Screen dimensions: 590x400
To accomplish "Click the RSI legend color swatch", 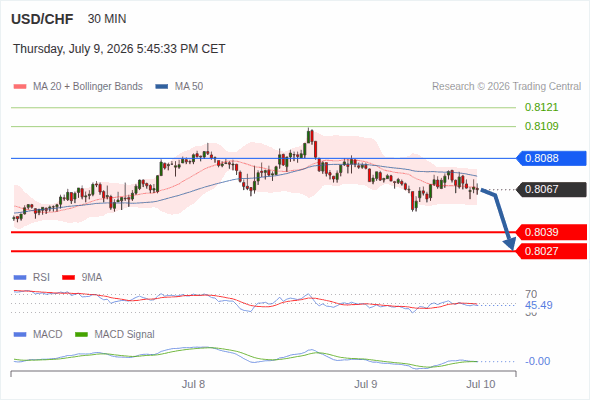I will point(20,278).
